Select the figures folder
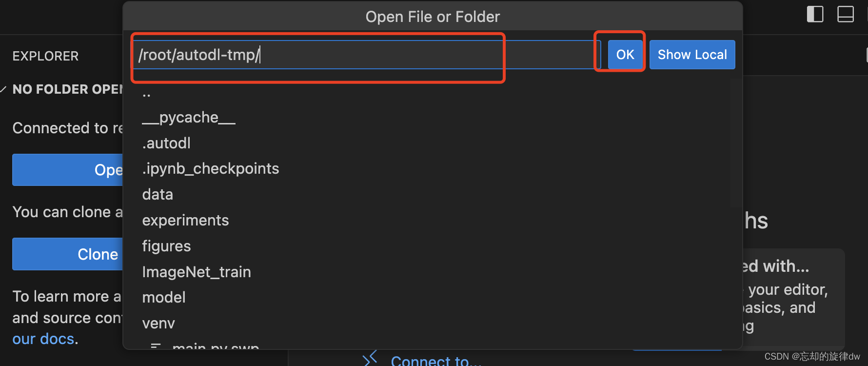 (x=166, y=246)
